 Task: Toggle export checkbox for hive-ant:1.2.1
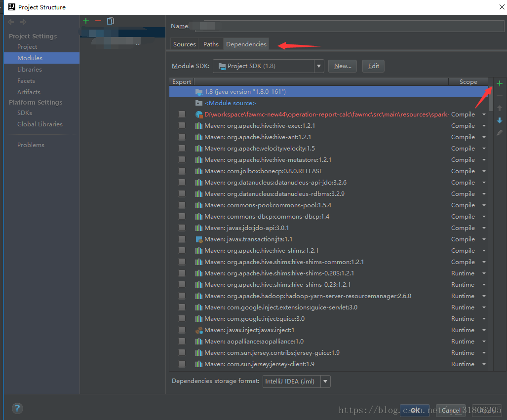coord(182,137)
